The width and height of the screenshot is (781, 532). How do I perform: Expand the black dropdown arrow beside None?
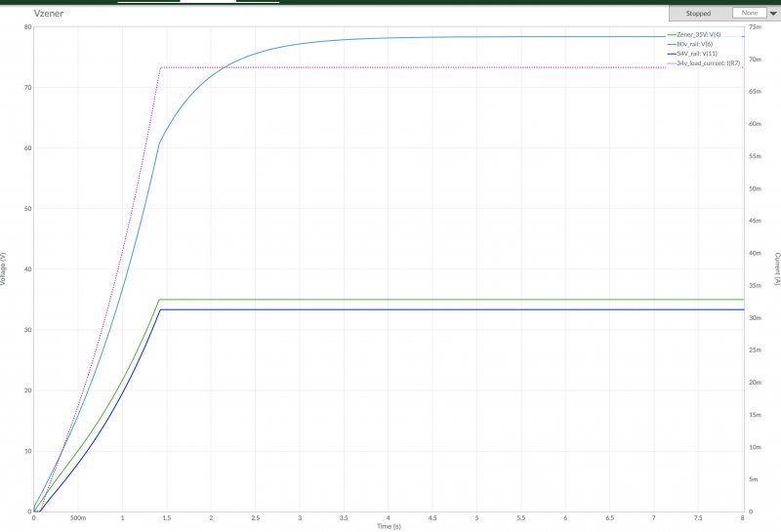(773, 14)
